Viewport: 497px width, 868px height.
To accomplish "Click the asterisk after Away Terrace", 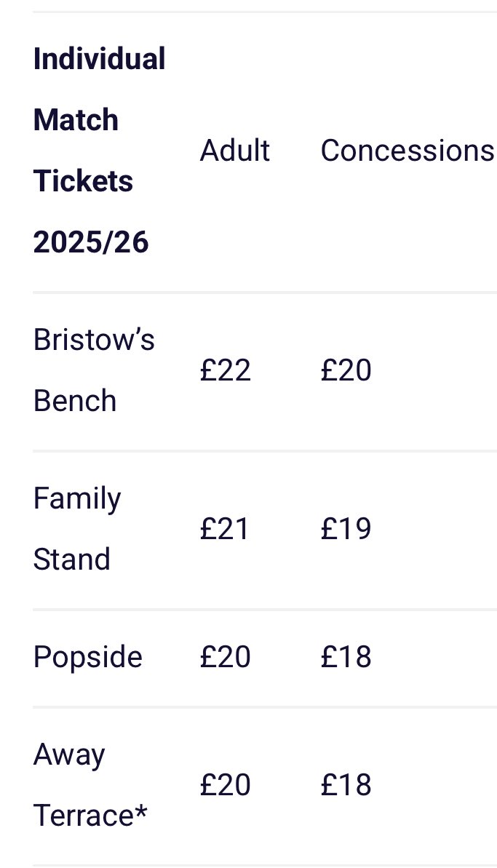I will point(141,813).
